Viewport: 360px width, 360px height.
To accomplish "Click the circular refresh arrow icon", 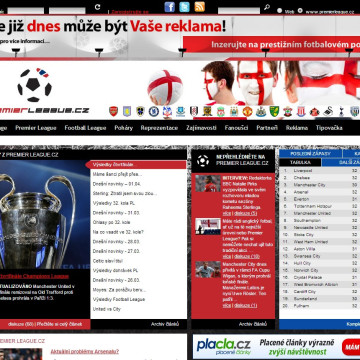I will tap(97, 7).
